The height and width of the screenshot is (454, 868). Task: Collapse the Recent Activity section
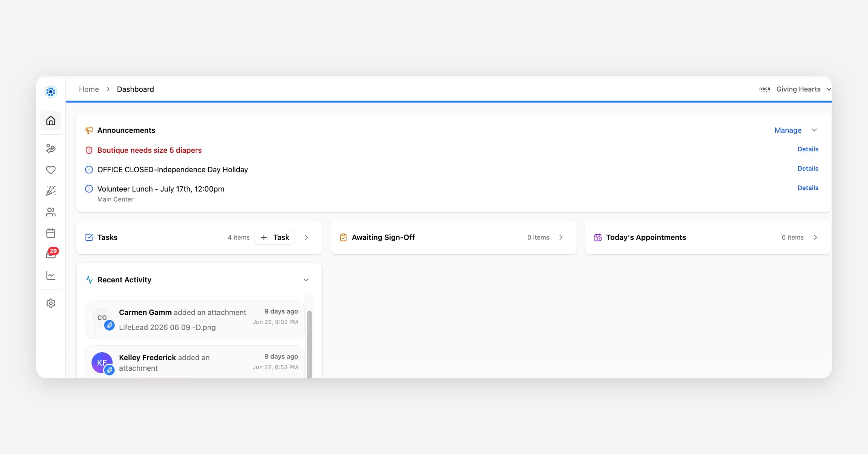pyautogui.click(x=306, y=280)
